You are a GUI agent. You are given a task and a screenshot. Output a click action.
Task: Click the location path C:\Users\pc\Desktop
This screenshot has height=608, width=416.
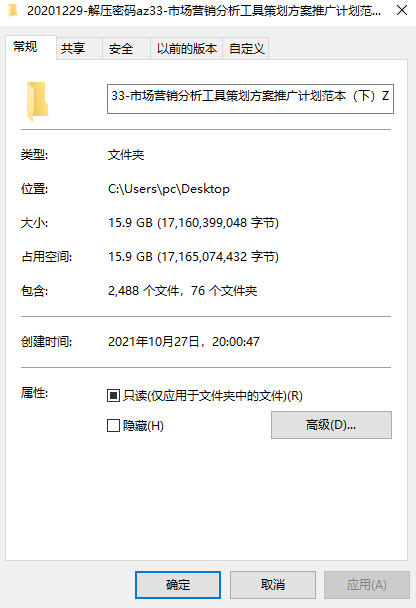169,189
